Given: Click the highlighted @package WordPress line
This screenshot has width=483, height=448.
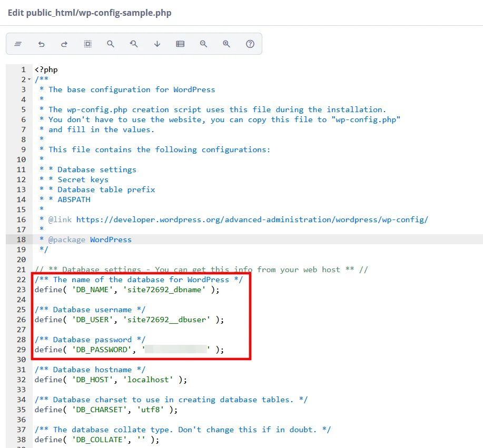Looking at the screenshot, I should pyautogui.click(x=86, y=240).
